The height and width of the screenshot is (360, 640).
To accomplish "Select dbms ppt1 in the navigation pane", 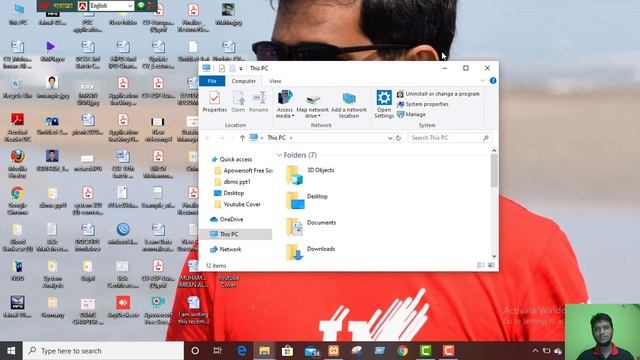I will click(x=232, y=182).
